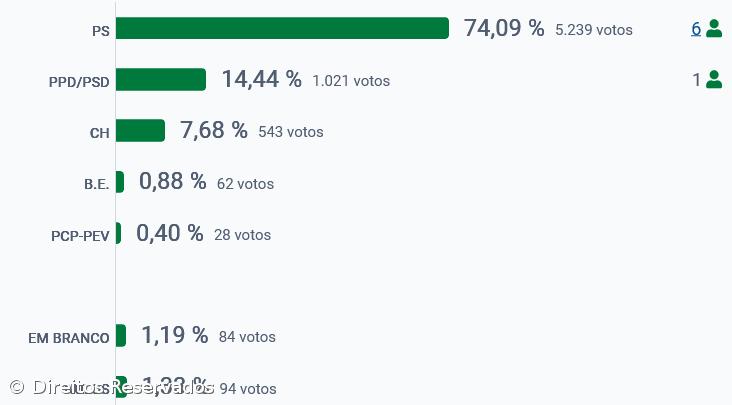Select the PPD/PSD party label
Screen dimensions: 732x405
click(x=79, y=82)
